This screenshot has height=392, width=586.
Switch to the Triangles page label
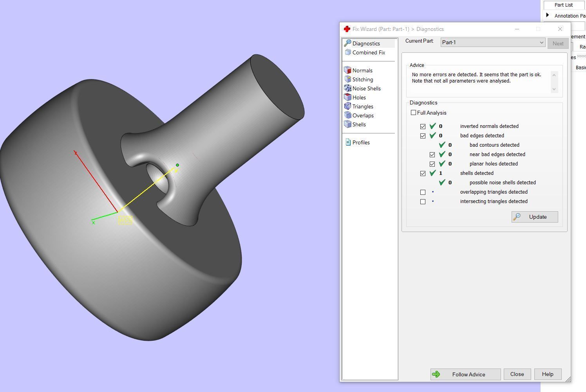[363, 106]
